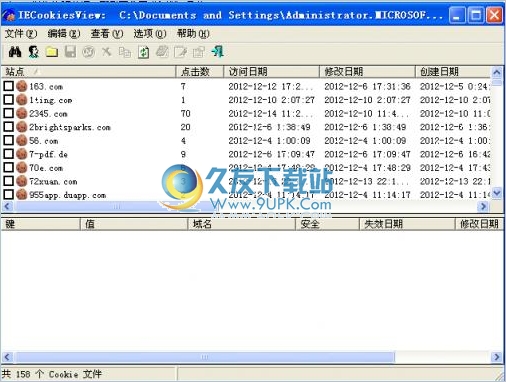Click the green Refresh icon
506x382 pixels.
[x=143, y=52]
